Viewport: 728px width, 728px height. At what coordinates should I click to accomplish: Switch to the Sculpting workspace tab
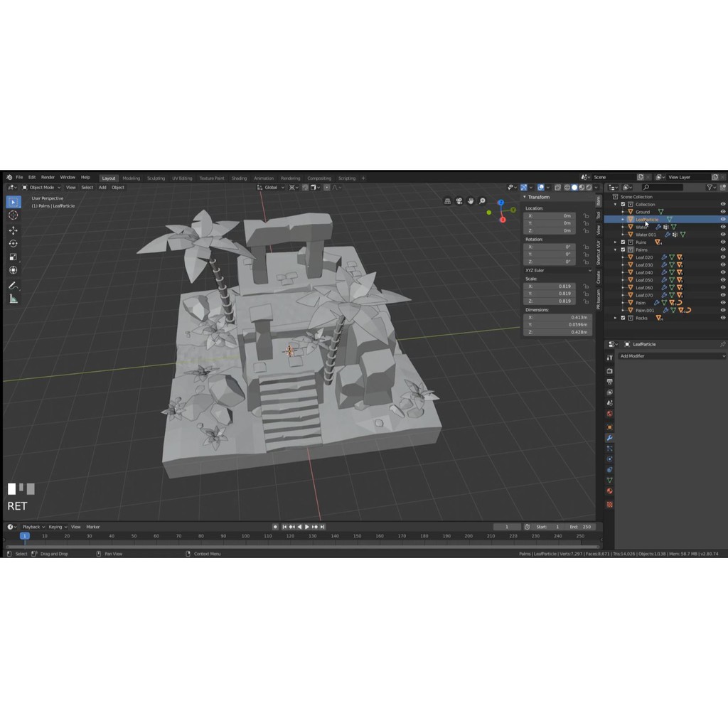pyautogui.click(x=156, y=178)
